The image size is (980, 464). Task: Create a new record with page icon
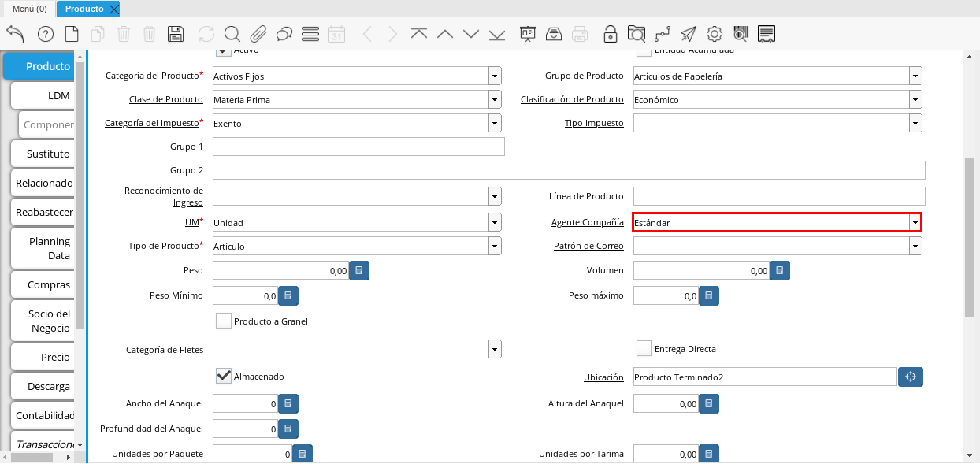pyautogui.click(x=72, y=33)
